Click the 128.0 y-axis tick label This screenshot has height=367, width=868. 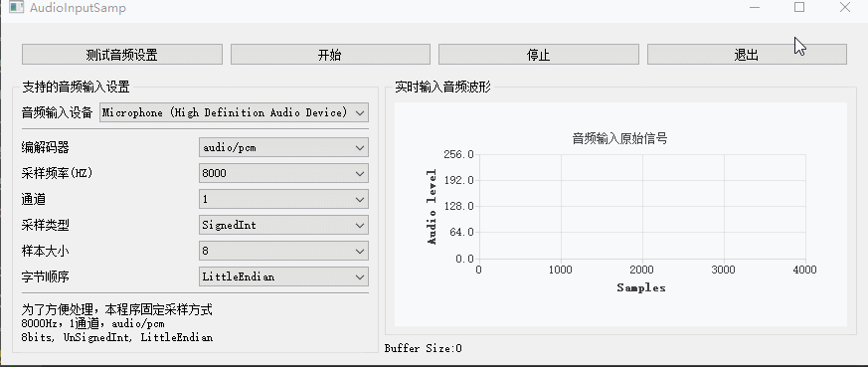coord(458,207)
